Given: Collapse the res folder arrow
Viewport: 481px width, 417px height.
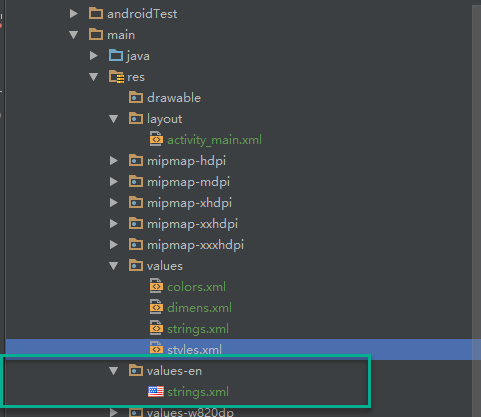Looking at the screenshot, I should [x=94, y=77].
